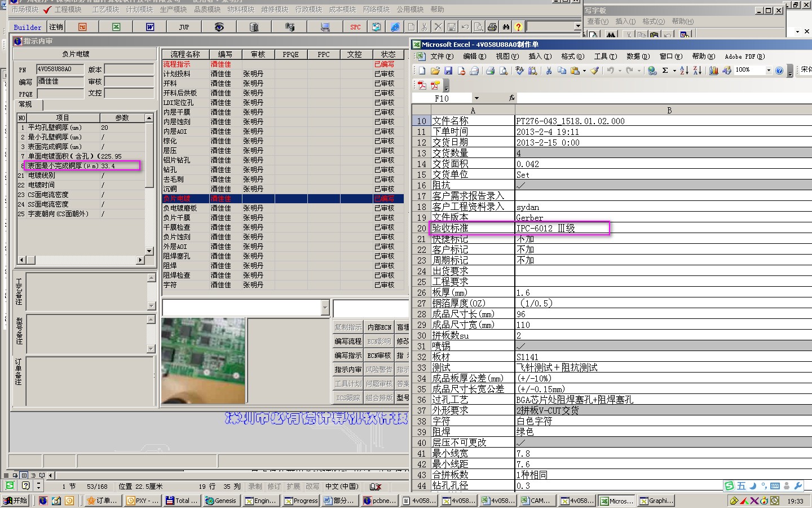Open the 数据(D) menu in Excel
The height and width of the screenshot is (508, 812).
[x=638, y=56]
